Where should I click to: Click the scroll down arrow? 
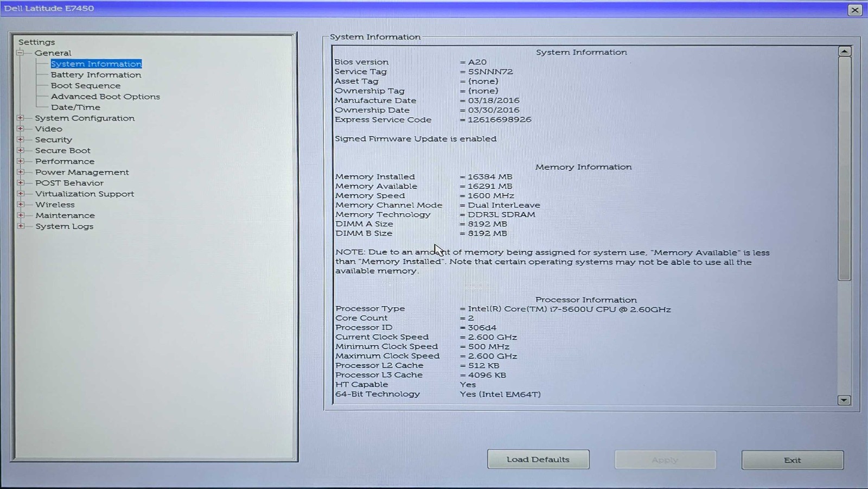point(844,400)
